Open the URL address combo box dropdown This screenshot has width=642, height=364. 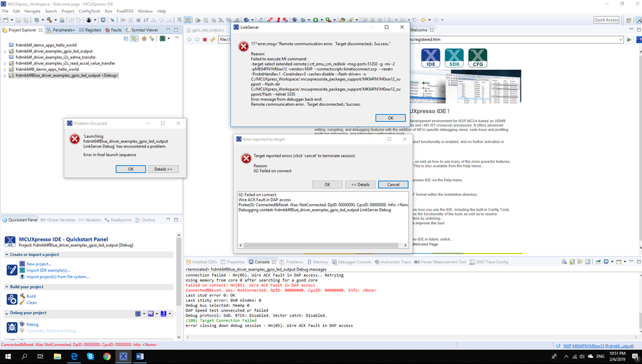[621, 40]
